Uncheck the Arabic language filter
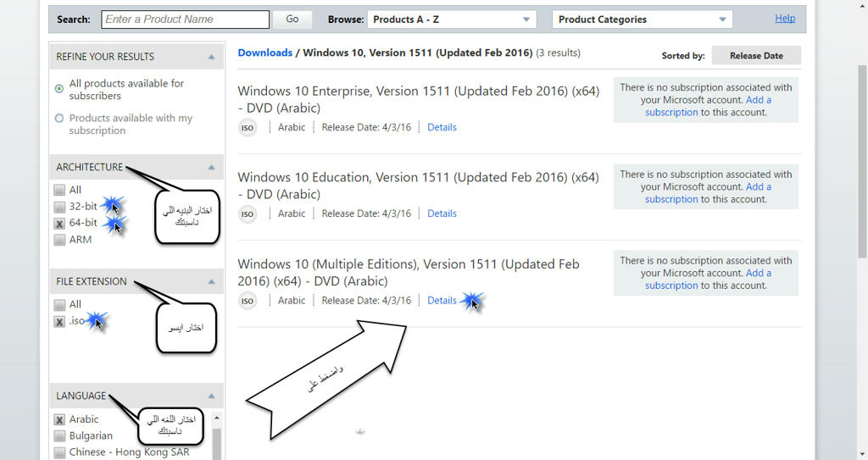This screenshot has width=868, height=460. [59, 419]
